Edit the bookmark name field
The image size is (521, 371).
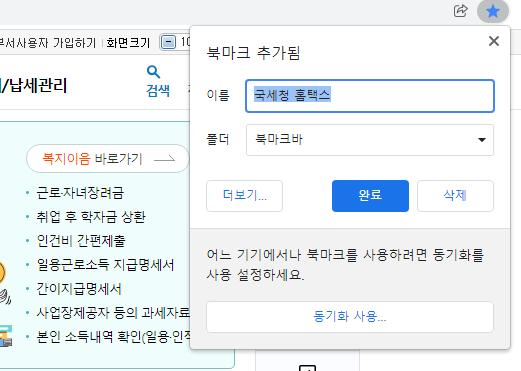coord(370,96)
